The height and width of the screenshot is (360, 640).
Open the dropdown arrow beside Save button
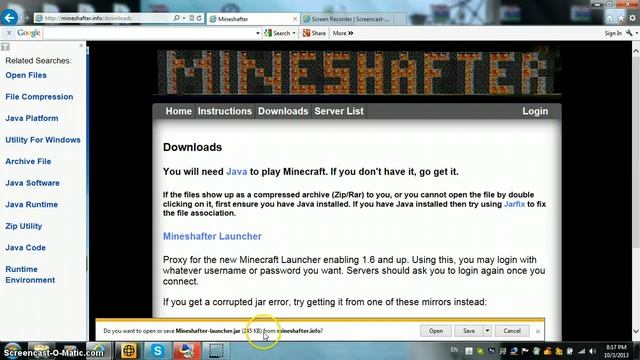click(487, 331)
